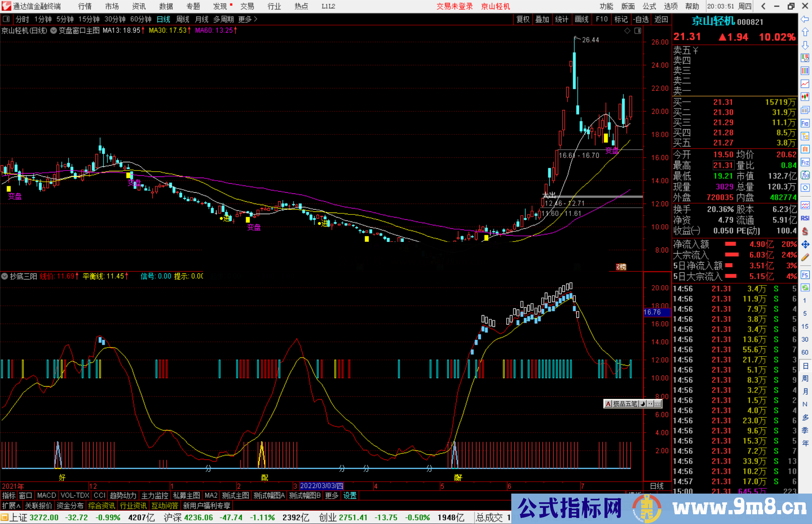
Task: Select the pencil drawing tool icon
Action: point(805,257)
